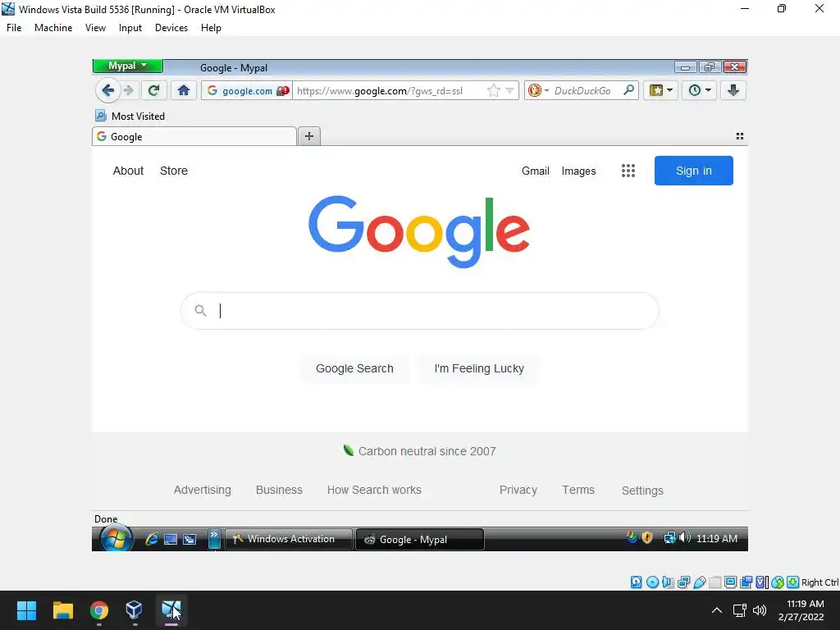Open the downloads arrow button
Screen dimensions: 840x630
click(x=733, y=90)
